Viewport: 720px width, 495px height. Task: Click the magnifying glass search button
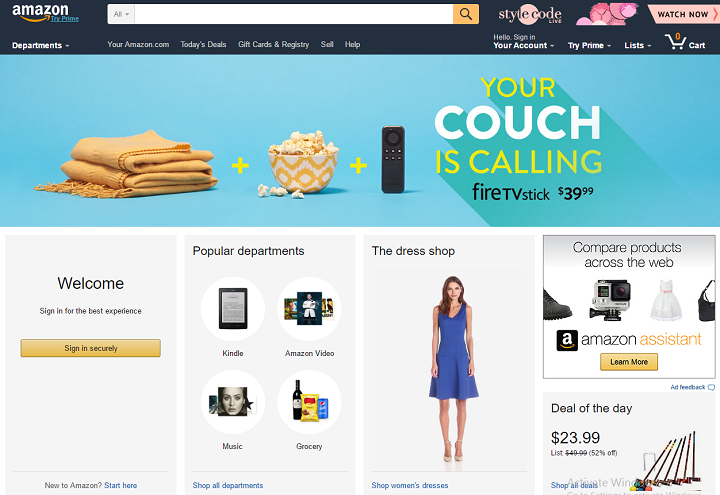click(x=466, y=14)
